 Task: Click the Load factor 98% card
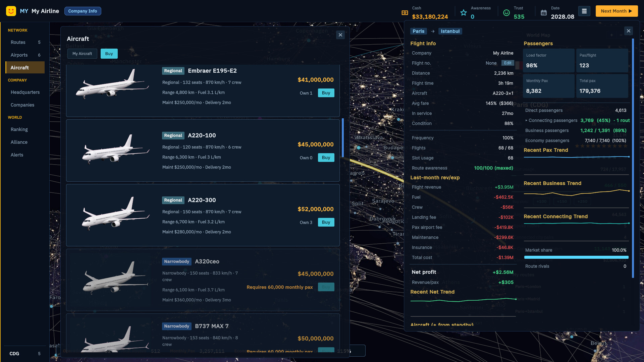point(548,60)
